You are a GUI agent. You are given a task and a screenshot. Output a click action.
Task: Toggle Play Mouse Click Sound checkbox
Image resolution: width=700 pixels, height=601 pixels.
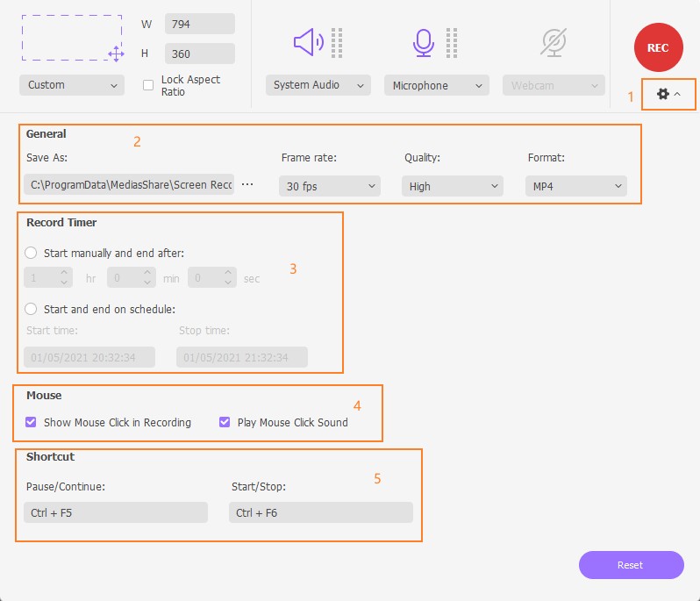225,422
